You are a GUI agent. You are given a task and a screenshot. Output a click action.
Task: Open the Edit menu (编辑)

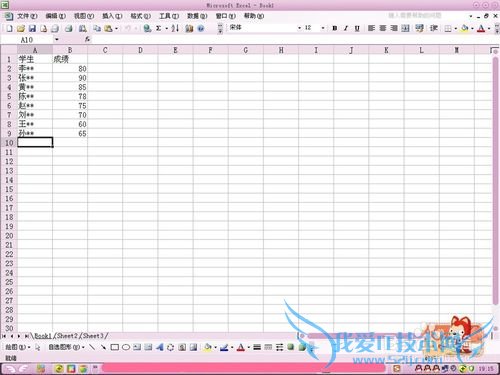pos(55,16)
